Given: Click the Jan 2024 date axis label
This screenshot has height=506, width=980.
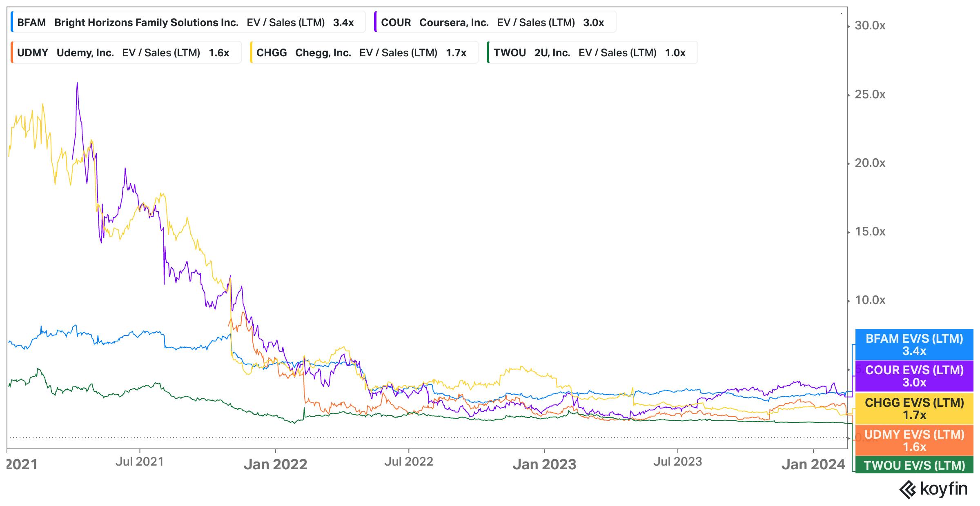Looking at the screenshot, I should pyautogui.click(x=813, y=464).
